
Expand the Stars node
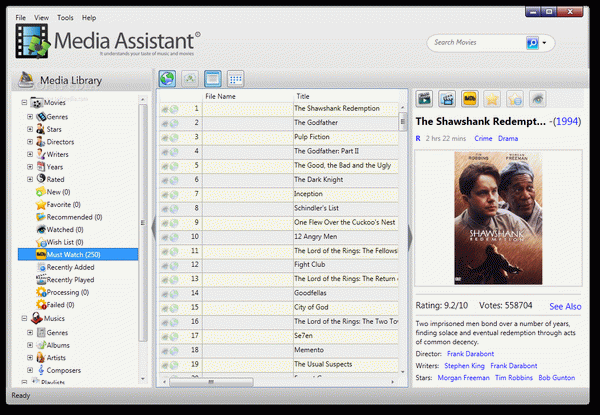30,129
